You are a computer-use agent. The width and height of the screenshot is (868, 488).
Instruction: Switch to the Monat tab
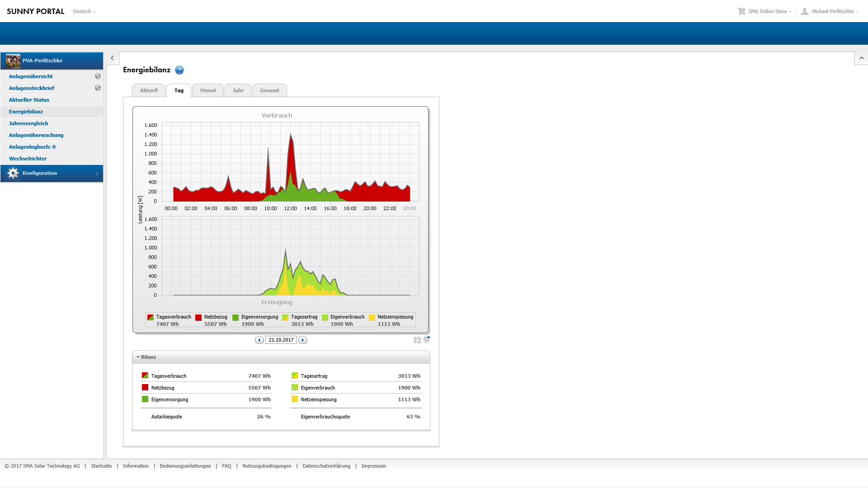[x=208, y=90]
